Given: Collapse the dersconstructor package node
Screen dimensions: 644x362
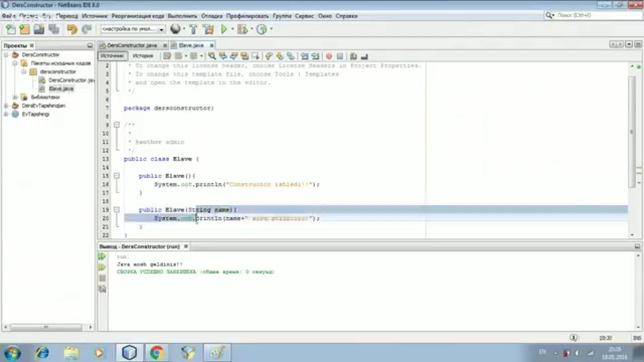Looking at the screenshot, I should click(25, 72).
